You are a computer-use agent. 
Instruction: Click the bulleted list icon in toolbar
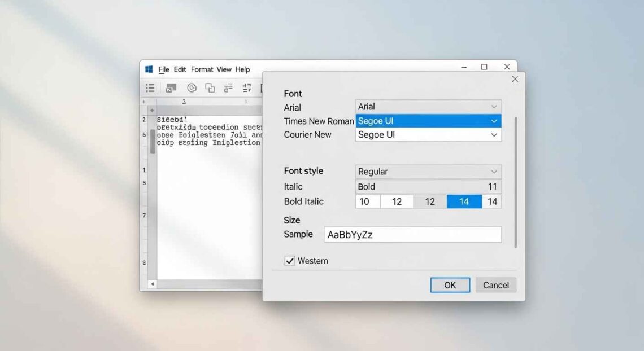[x=150, y=87]
